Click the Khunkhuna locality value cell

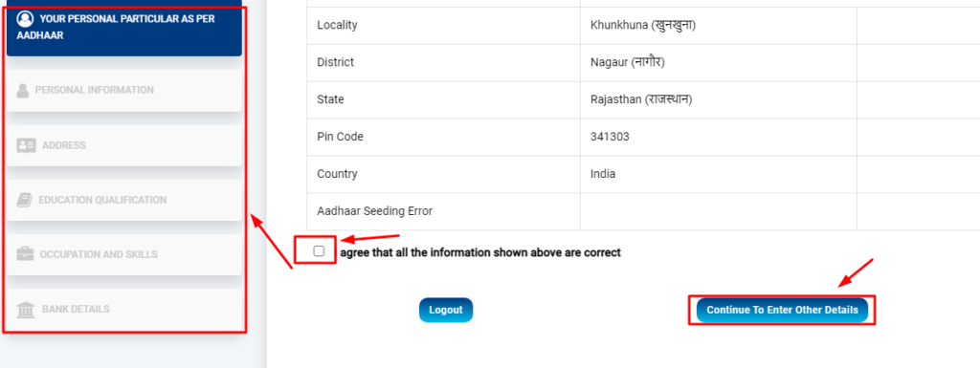(718, 26)
